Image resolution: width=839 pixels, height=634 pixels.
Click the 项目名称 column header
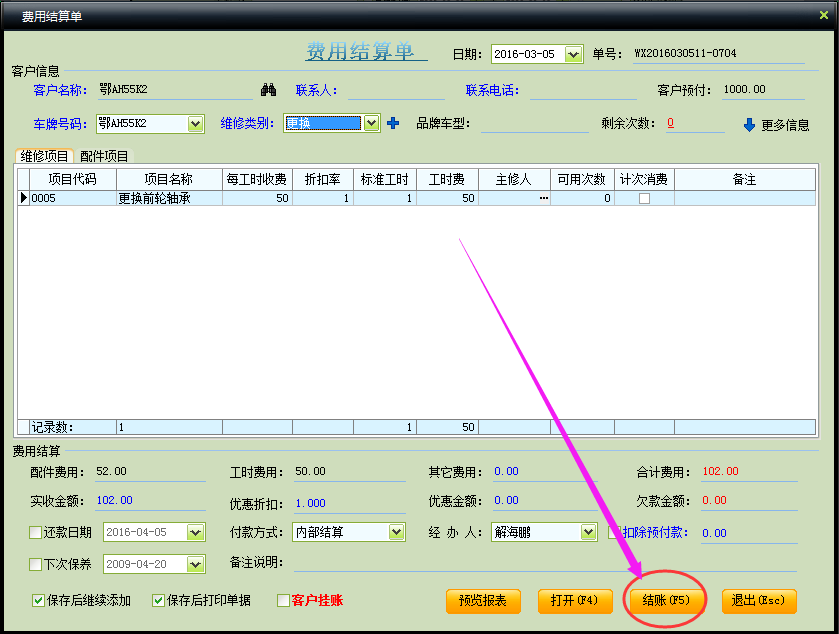169,179
